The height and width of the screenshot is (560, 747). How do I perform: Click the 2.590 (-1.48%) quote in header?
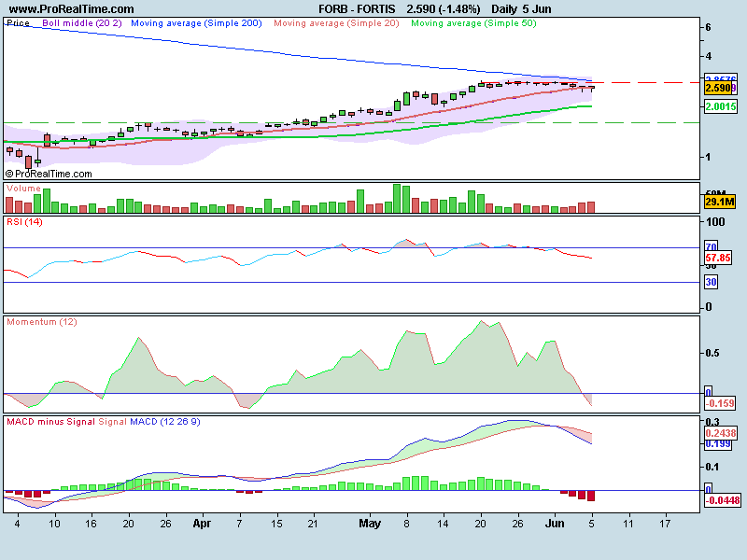click(443, 9)
